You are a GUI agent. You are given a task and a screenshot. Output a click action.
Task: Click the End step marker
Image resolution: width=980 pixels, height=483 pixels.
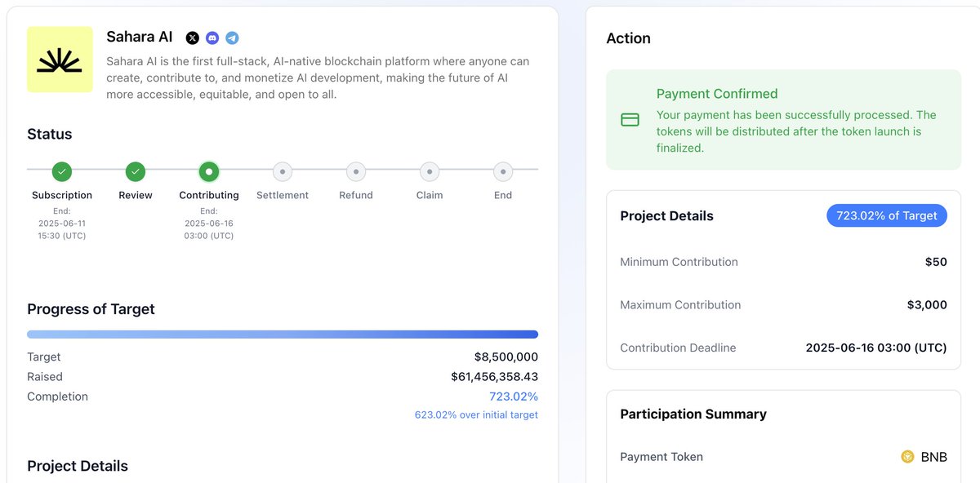click(x=503, y=171)
